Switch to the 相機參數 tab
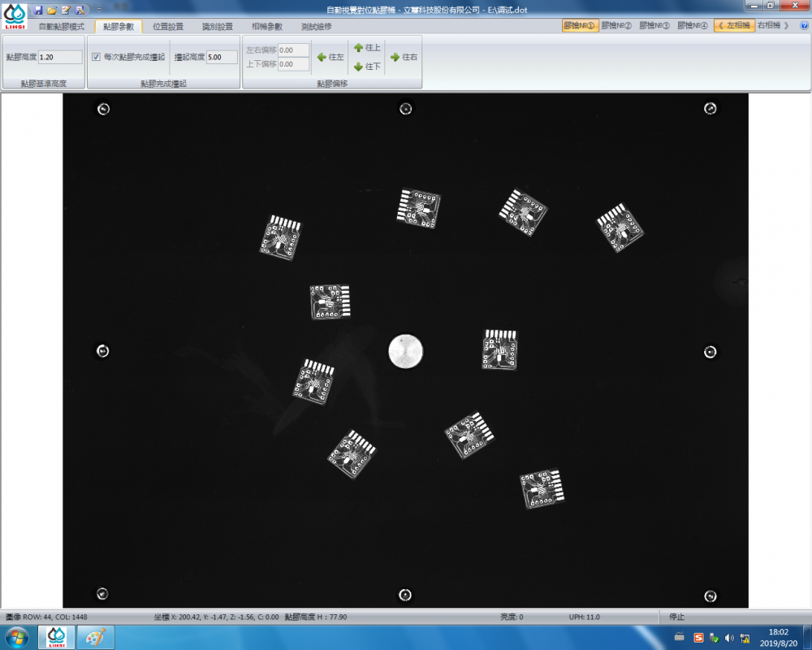Image resolution: width=812 pixels, height=650 pixels. [267, 26]
